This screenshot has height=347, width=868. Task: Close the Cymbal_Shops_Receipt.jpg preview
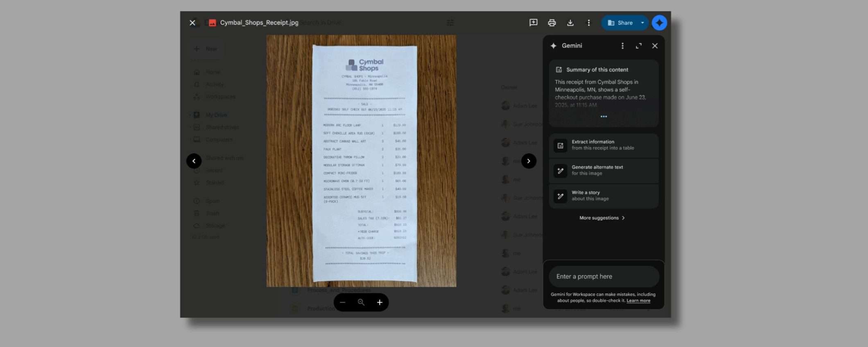click(x=192, y=23)
